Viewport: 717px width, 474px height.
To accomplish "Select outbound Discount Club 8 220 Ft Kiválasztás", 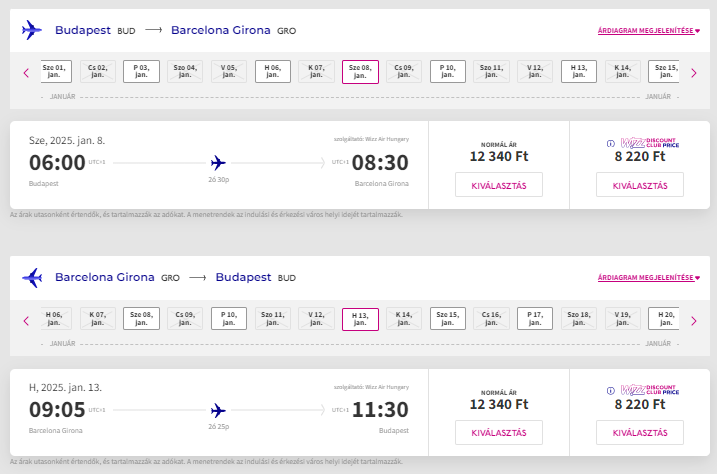I will point(639,185).
